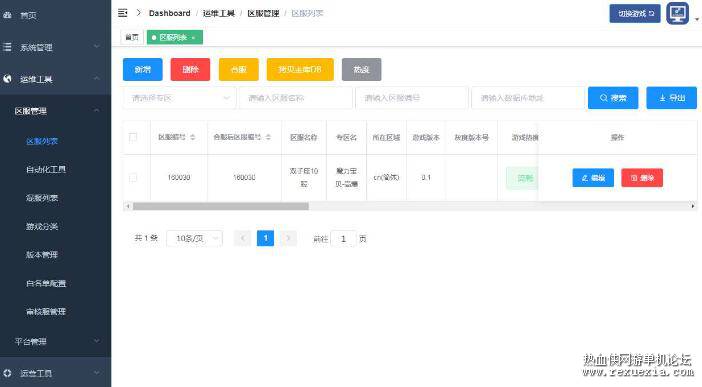Click the 首页 dashboard icon in sidebar
Viewport: 702px width, 387px height.
click(x=7, y=15)
